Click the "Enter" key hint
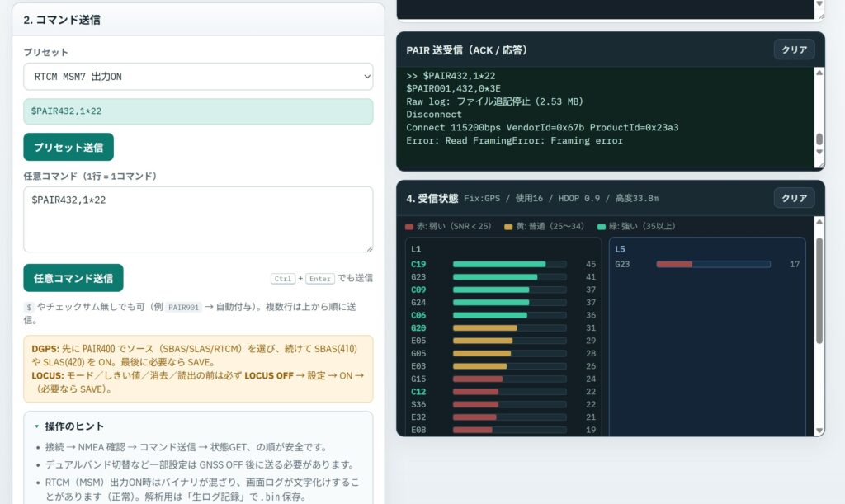845x504 pixels. pyautogui.click(x=319, y=278)
